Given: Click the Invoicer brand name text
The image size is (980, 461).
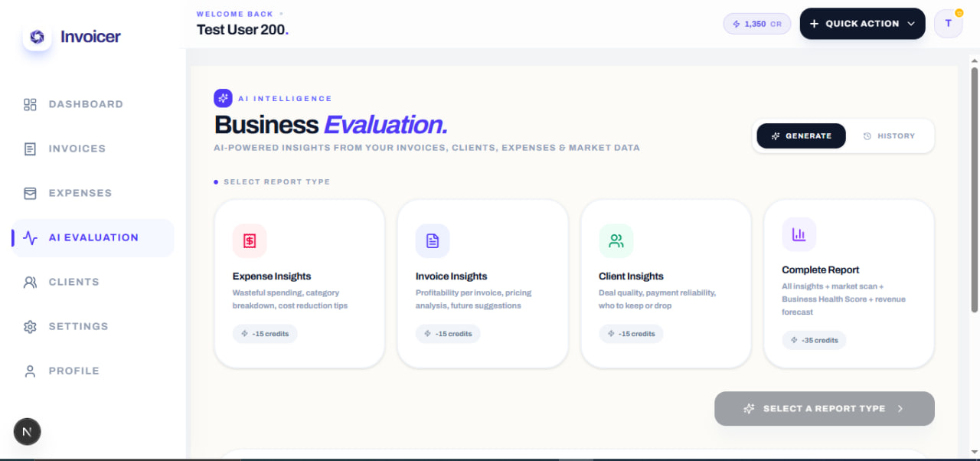Looking at the screenshot, I should pyautogui.click(x=90, y=37).
